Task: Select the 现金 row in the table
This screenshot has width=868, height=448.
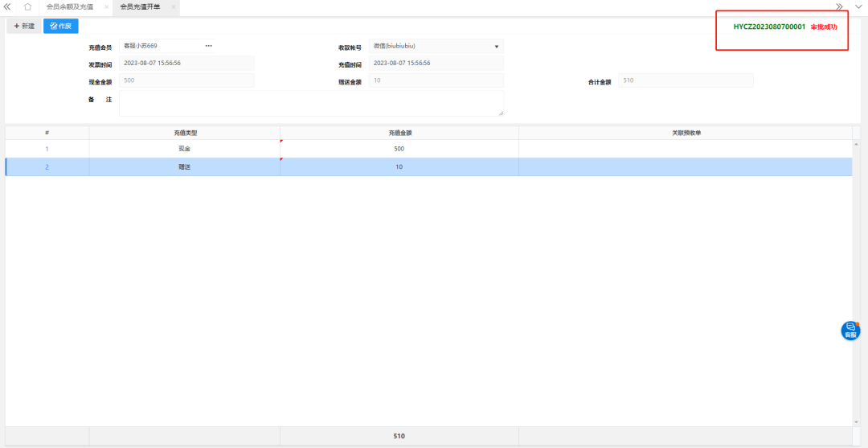Action: [184, 149]
